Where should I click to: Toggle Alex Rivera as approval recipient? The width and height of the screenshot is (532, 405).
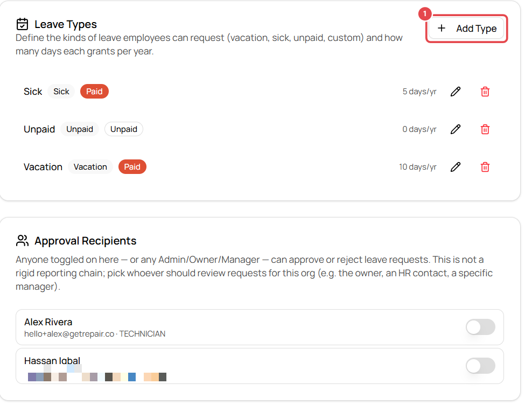pyautogui.click(x=480, y=327)
